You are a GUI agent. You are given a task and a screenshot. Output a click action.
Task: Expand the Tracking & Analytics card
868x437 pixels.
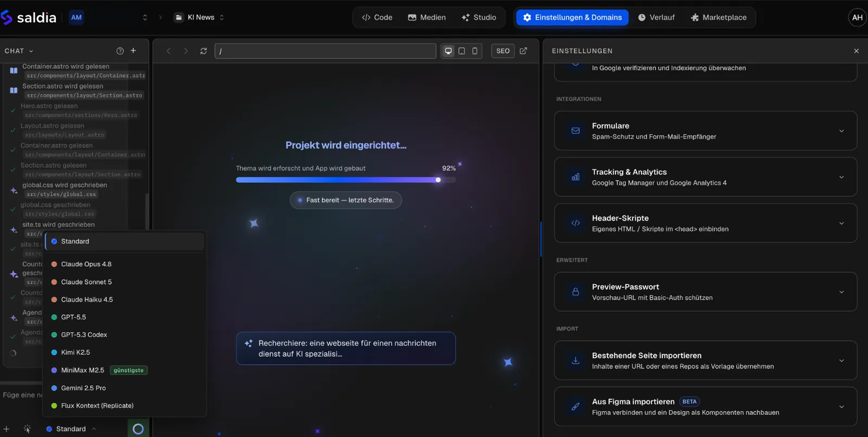point(705,177)
